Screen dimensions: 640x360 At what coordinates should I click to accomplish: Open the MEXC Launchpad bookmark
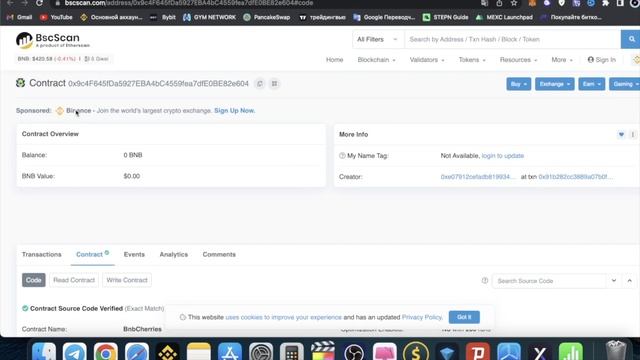pos(504,17)
